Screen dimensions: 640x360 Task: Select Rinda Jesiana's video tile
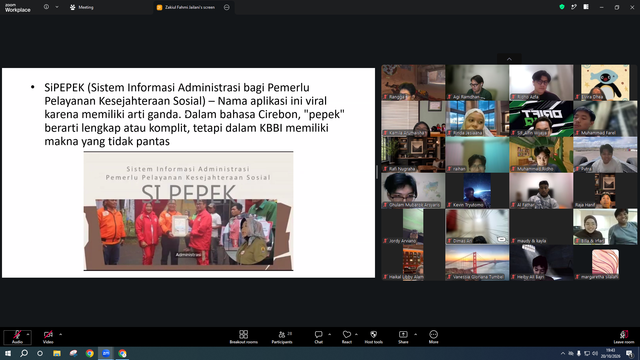pos(477,118)
